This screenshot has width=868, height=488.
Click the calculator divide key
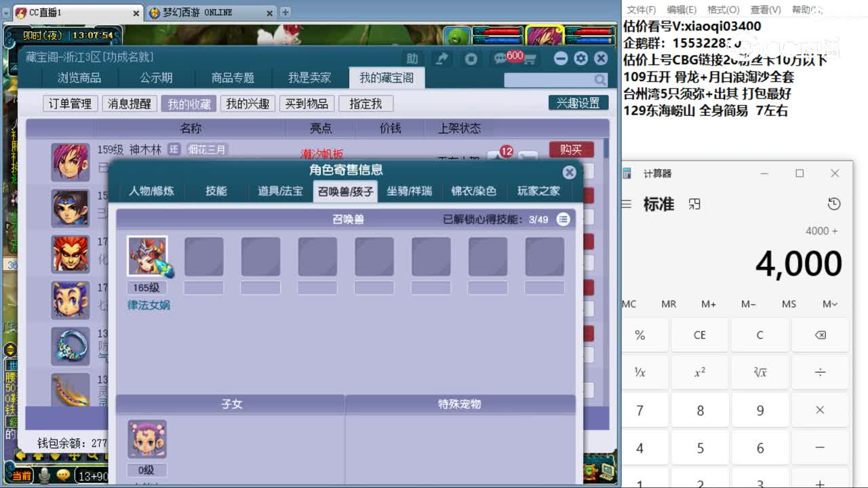tap(820, 372)
